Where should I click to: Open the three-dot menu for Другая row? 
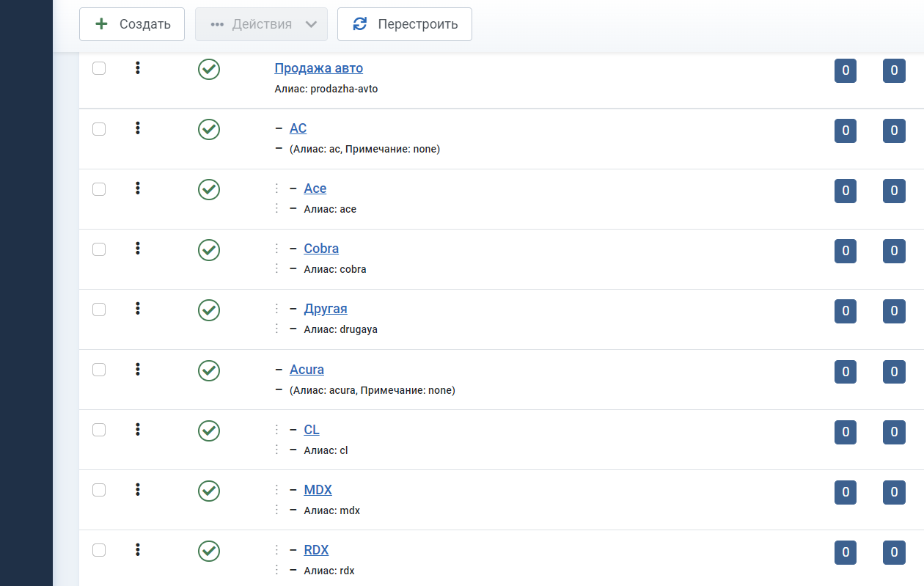[137, 309]
